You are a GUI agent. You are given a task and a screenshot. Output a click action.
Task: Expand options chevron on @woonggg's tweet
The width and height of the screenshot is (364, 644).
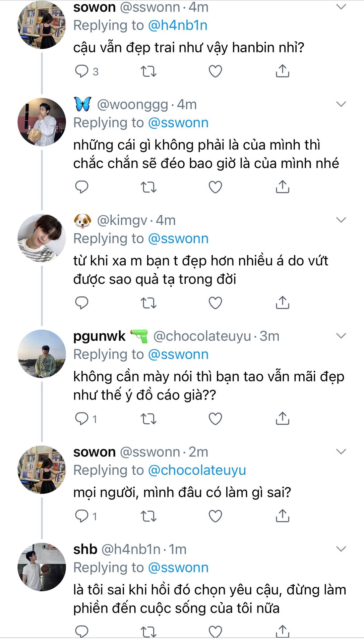341,104
